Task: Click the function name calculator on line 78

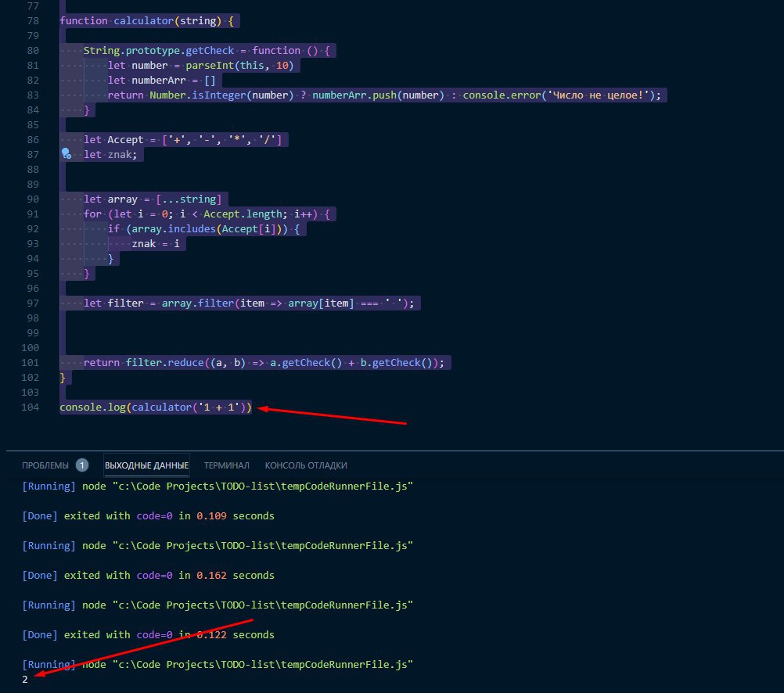Action: click(143, 21)
